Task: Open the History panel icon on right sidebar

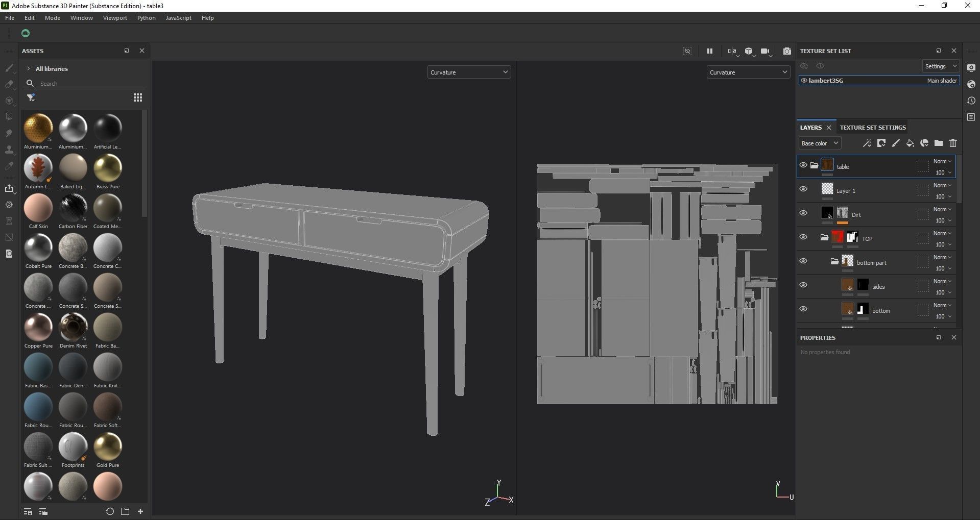Action: (x=971, y=101)
